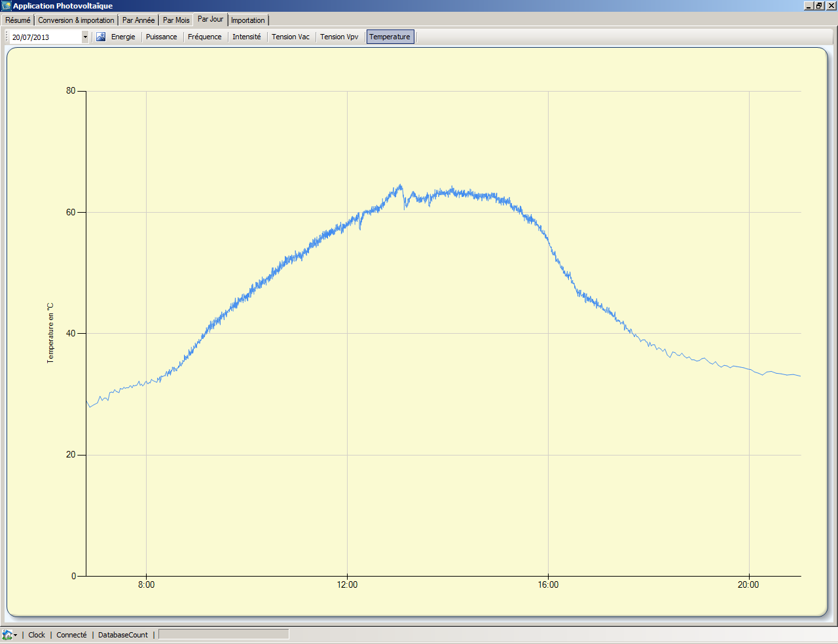
Task: Click the house icon in status bar
Action: (x=7, y=635)
